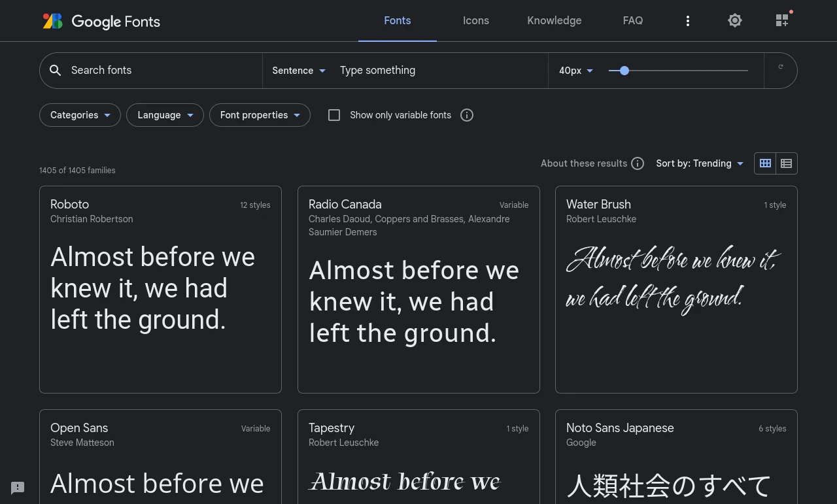Image resolution: width=837 pixels, height=504 pixels.
Task: Open the Water Brush font title
Action: coord(598,205)
